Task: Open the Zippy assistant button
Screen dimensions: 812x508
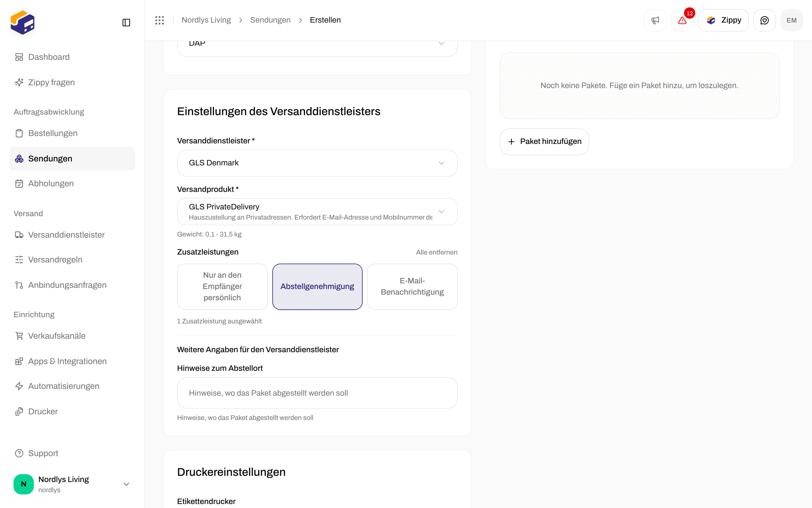Action: coord(723,20)
